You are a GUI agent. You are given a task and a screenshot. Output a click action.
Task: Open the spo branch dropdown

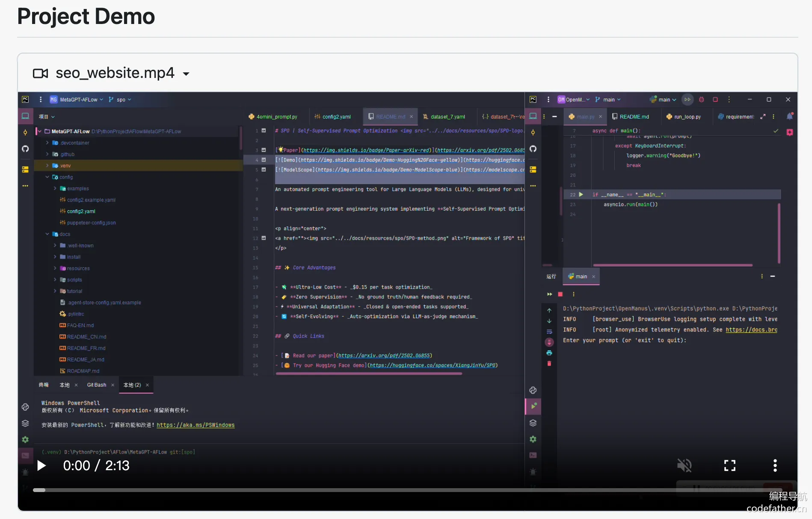120,99
